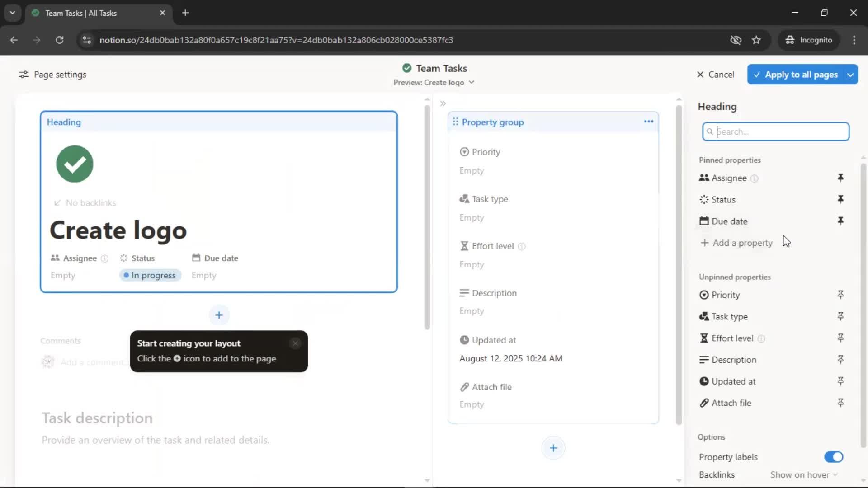Pin the Effort level property
The width and height of the screenshot is (868, 488).
click(x=840, y=338)
